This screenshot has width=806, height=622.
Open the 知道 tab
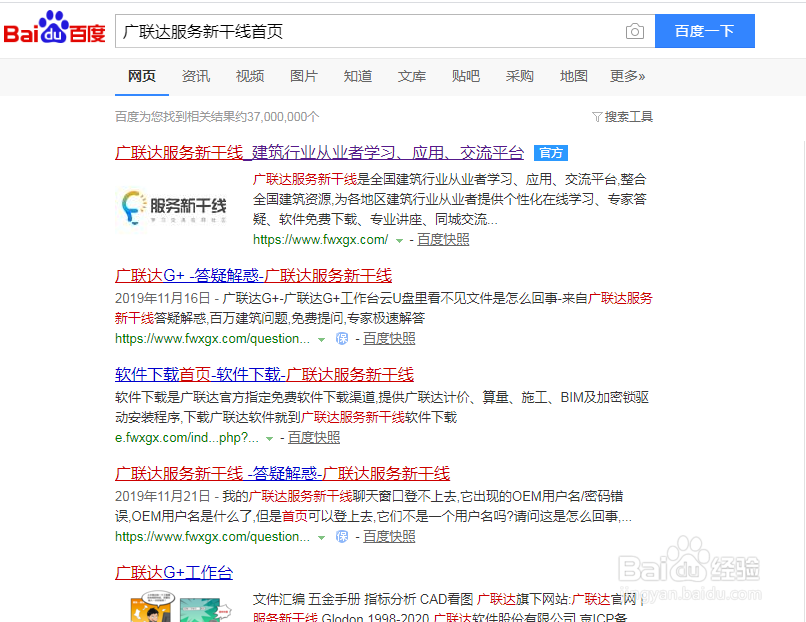click(358, 76)
